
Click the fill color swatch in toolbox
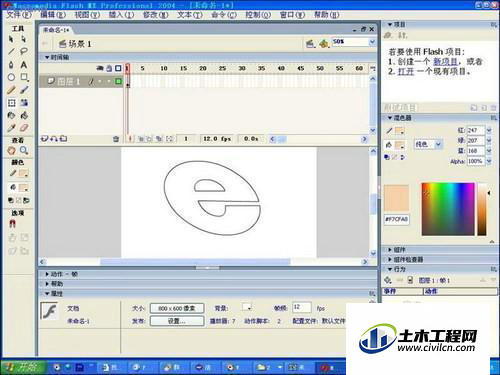(23, 188)
